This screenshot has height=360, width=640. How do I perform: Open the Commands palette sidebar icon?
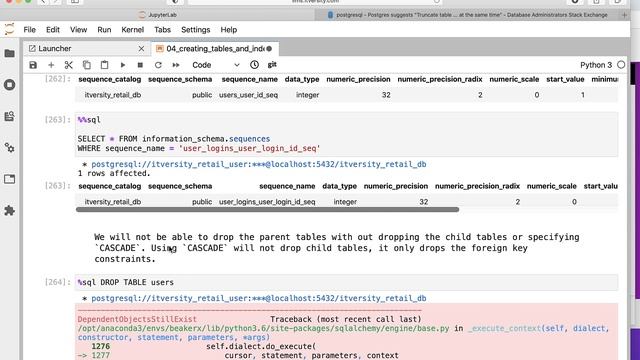click(9, 116)
